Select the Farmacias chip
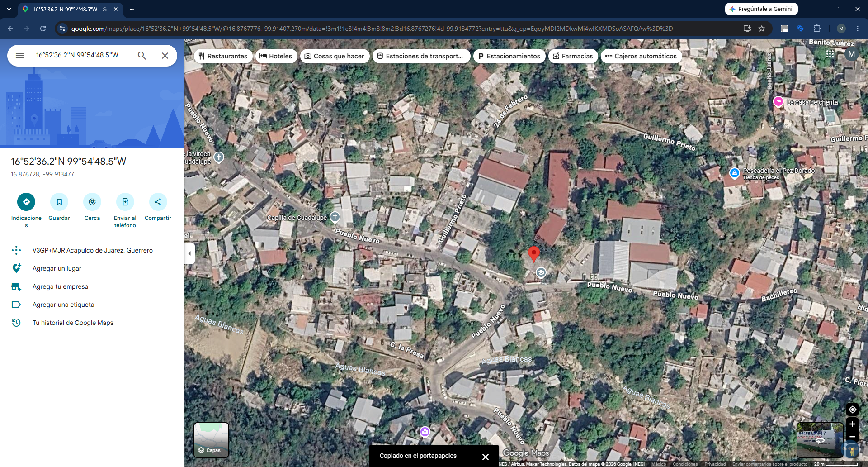Image resolution: width=868 pixels, height=467 pixels. click(573, 56)
